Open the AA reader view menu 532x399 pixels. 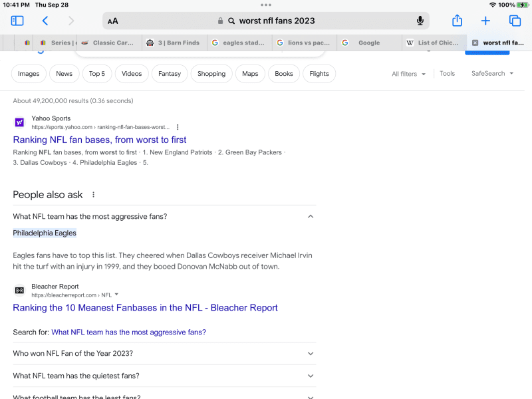[112, 21]
